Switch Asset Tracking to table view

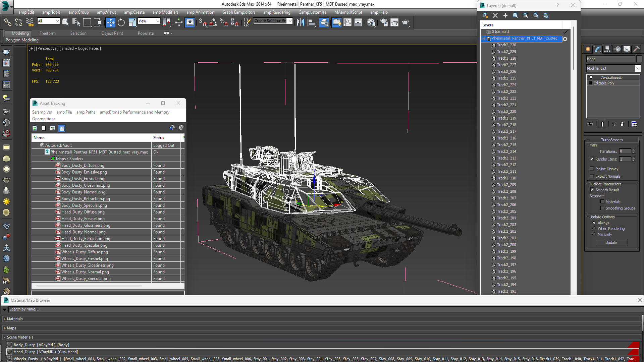[62, 128]
